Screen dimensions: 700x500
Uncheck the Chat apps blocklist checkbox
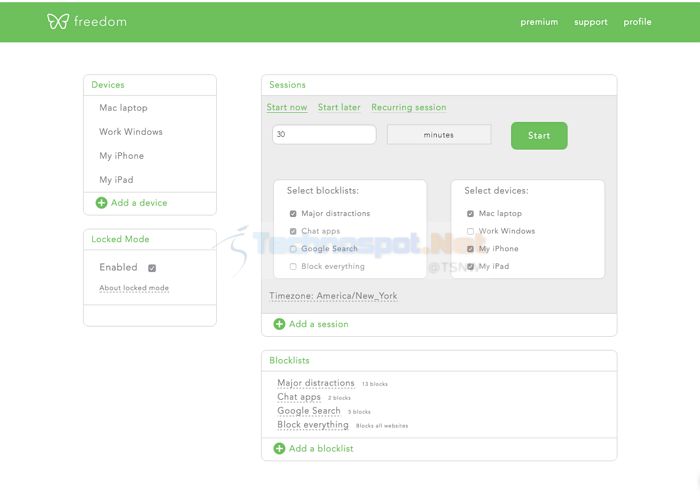click(x=293, y=231)
